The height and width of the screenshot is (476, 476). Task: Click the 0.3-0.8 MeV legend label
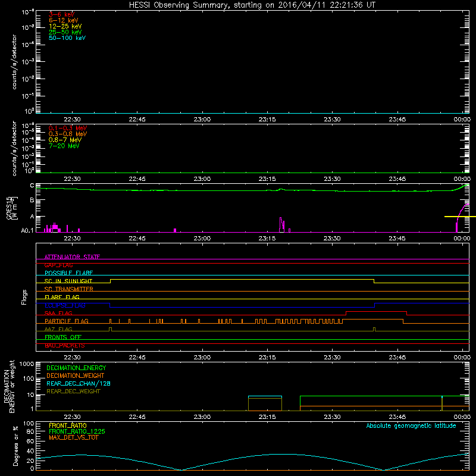point(68,134)
